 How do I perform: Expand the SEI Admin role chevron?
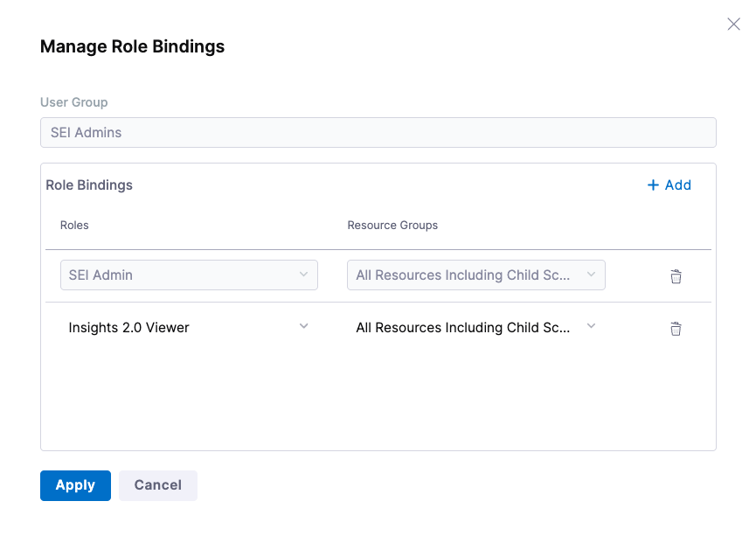pos(303,275)
